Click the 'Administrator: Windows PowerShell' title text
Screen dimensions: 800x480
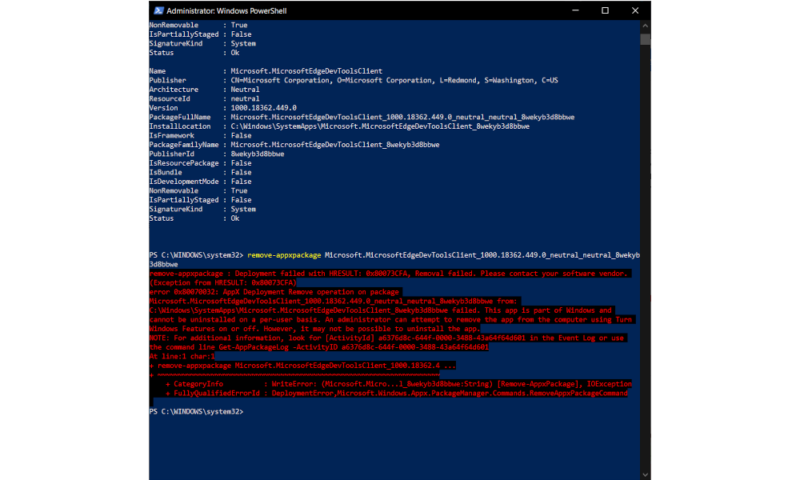227,11
